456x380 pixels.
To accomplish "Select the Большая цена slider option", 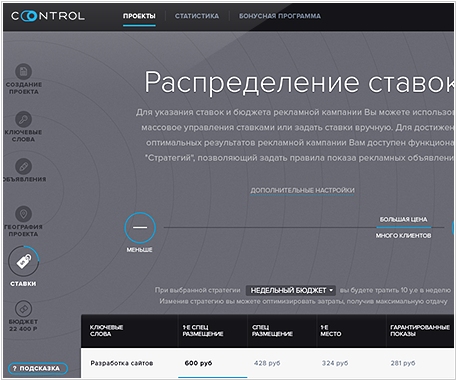I will [x=403, y=219].
